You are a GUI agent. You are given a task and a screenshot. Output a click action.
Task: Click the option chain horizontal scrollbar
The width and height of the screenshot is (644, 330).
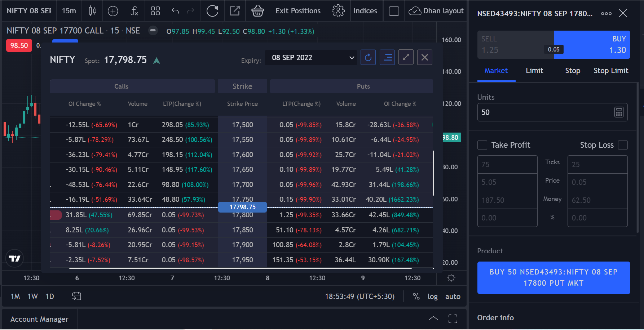click(x=241, y=268)
